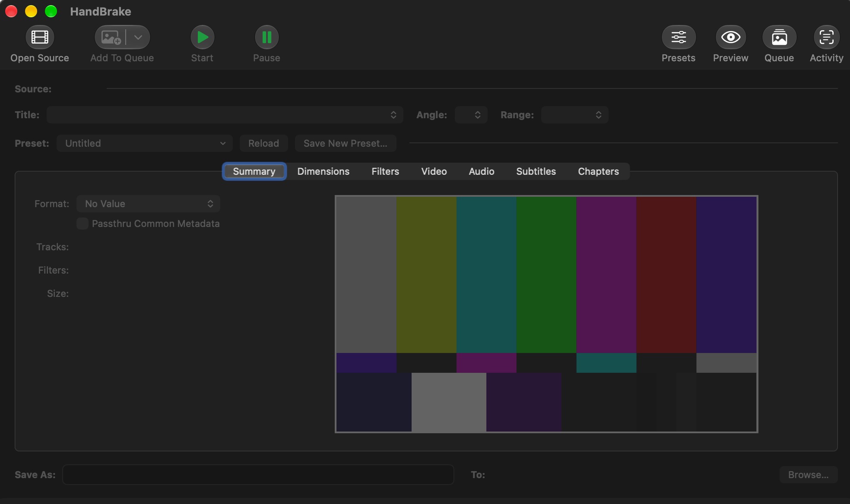Click the green Start play icon

tap(202, 37)
